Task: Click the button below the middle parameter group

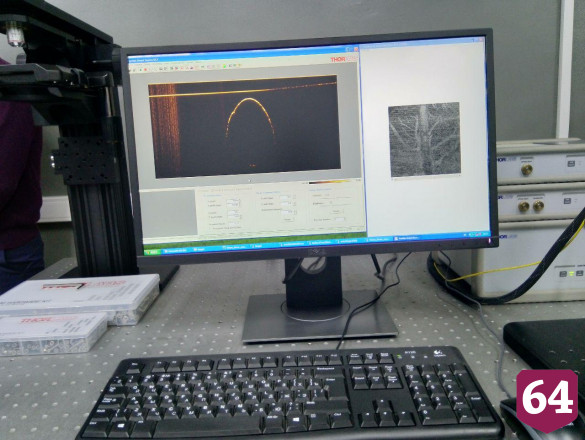Action: [x=287, y=219]
